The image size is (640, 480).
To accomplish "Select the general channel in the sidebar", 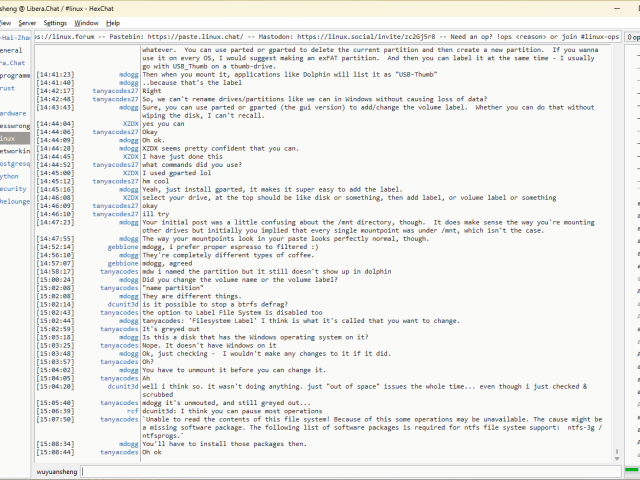I will tap(12, 49).
